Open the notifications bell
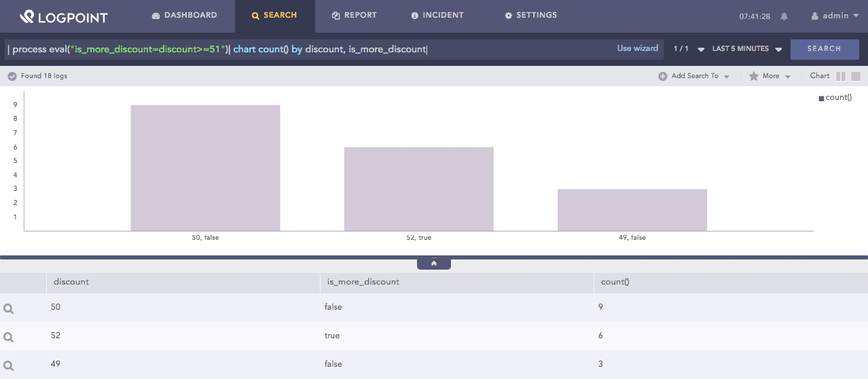 784,16
